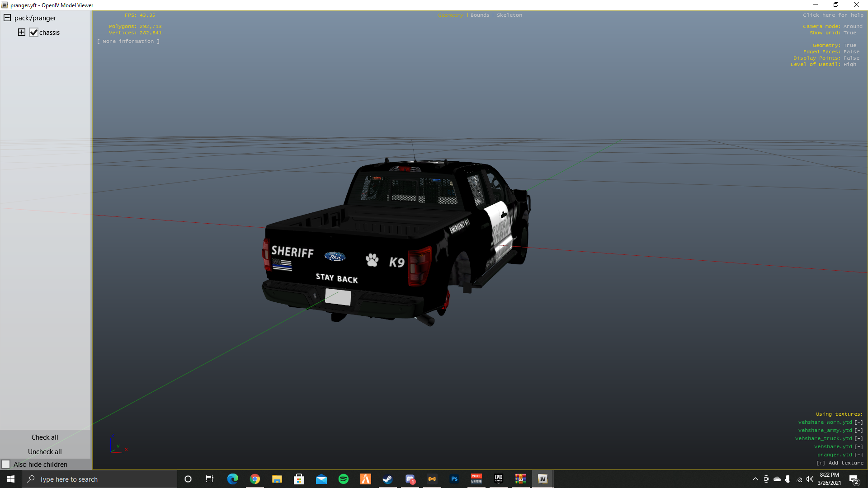Open Steam from the taskbar
The height and width of the screenshot is (488, 868).
387,479
